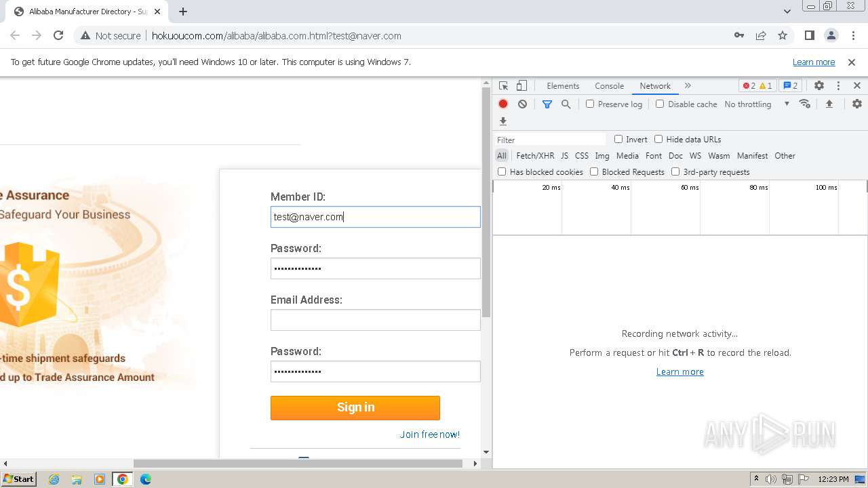Open the DevTools network Learn more link
The width and height of the screenshot is (868, 488).
680,371
